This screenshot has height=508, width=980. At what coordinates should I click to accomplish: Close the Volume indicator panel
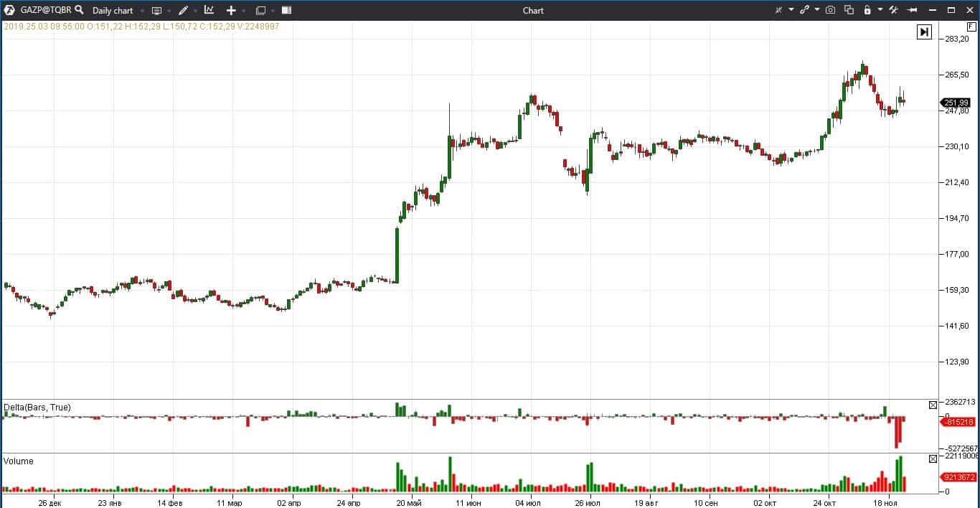(933, 458)
